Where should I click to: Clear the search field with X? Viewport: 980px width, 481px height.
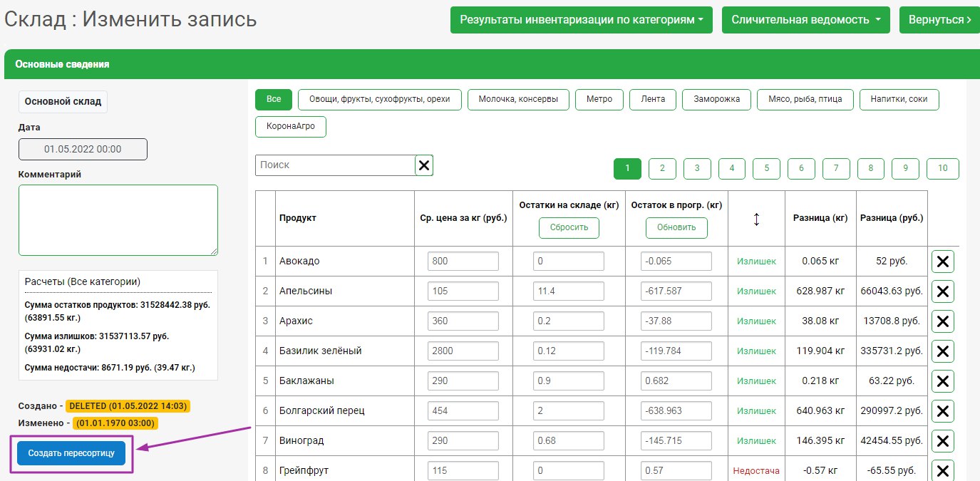click(424, 165)
